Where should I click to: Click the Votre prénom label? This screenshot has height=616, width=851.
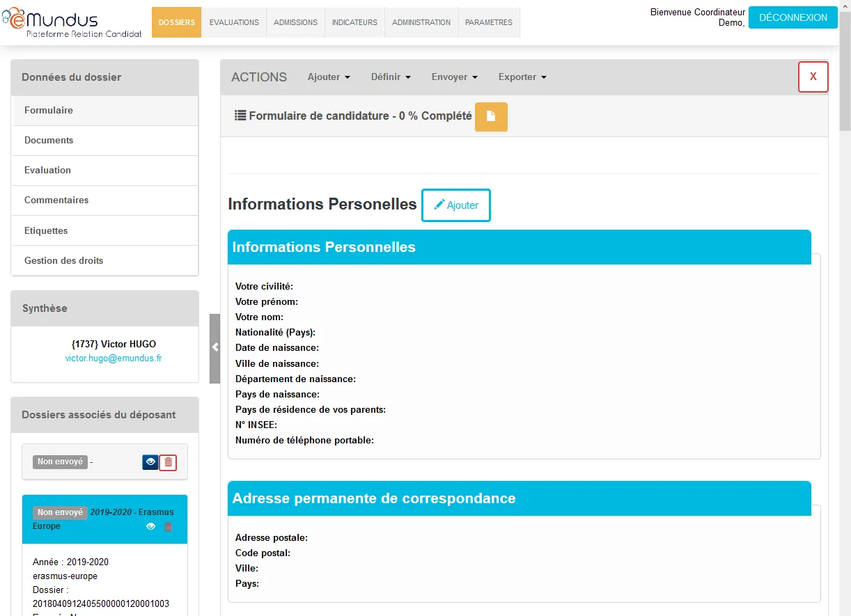[x=267, y=301]
